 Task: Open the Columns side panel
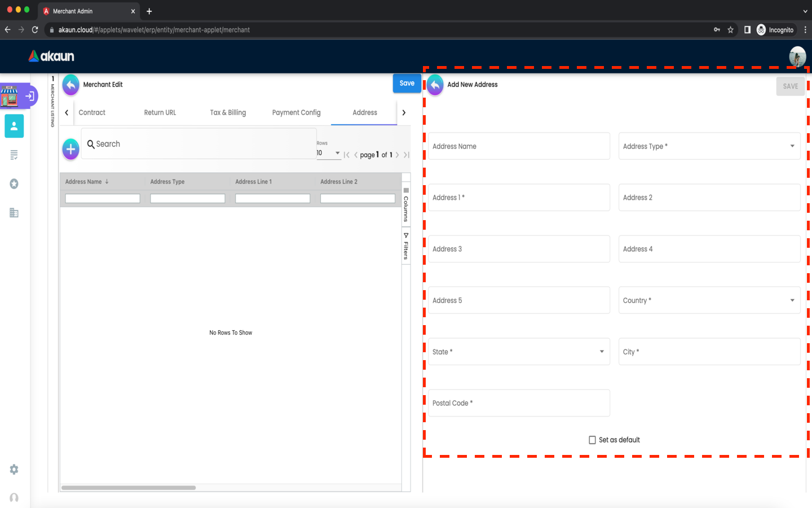(x=405, y=205)
